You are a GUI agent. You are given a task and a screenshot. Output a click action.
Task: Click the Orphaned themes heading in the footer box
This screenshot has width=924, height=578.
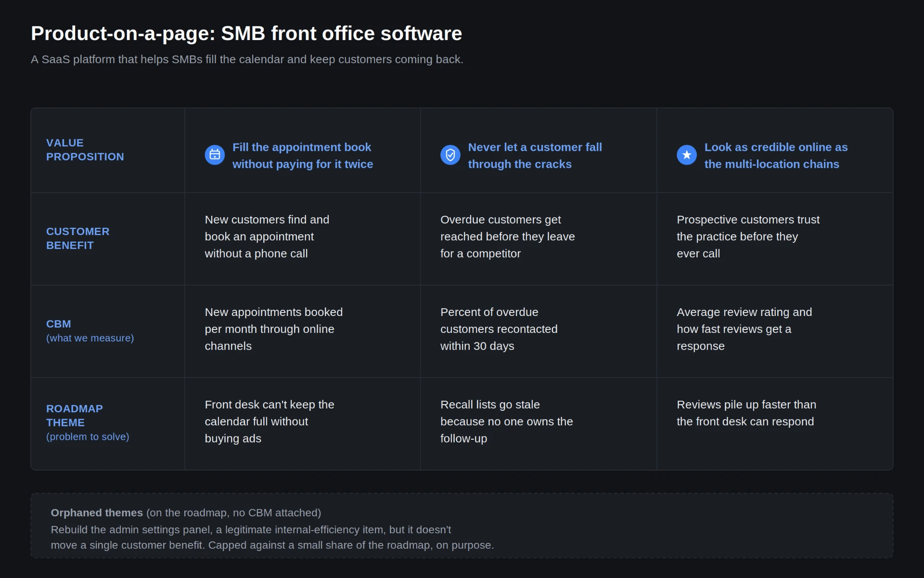(97, 512)
